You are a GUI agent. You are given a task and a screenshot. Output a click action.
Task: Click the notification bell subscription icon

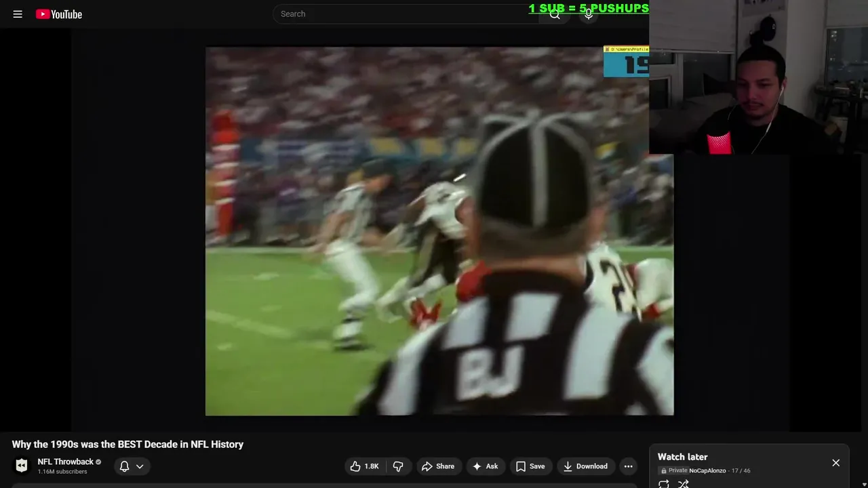click(124, 466)
